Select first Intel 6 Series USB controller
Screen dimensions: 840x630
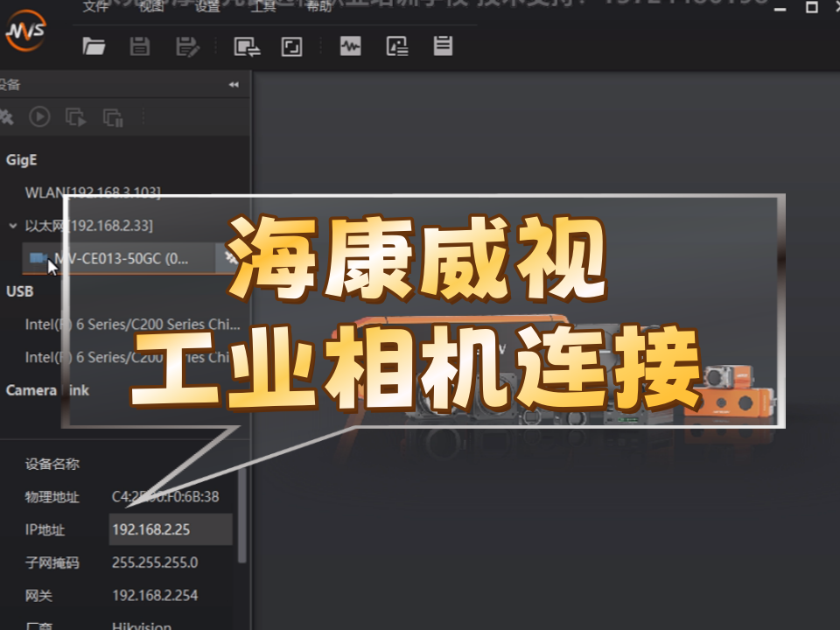131,324
